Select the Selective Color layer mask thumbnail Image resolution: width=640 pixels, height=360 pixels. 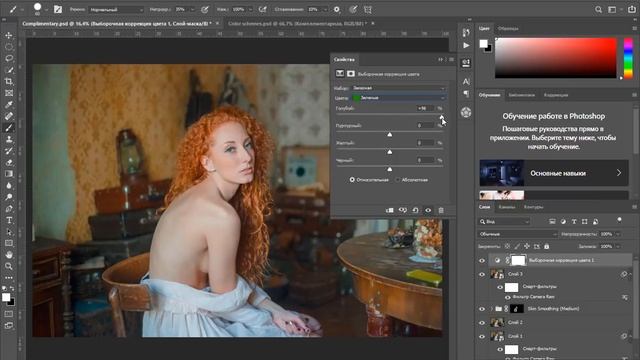[x=518, y=260]
